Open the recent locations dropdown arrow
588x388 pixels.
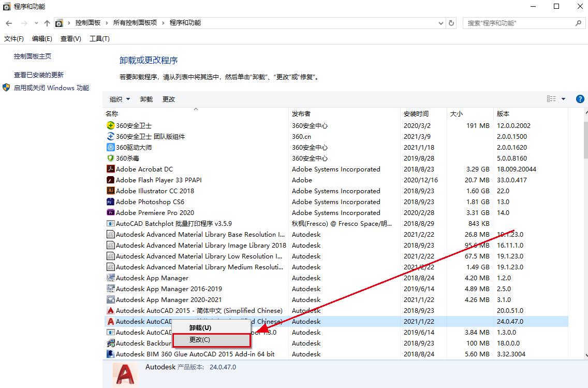[x=36, y=23]
